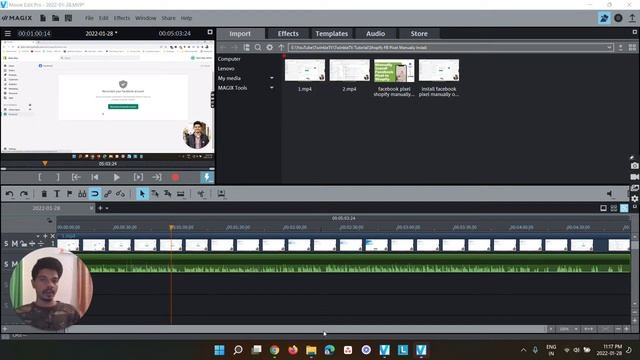
Task: Play the selected range
Action: [138, 177]
